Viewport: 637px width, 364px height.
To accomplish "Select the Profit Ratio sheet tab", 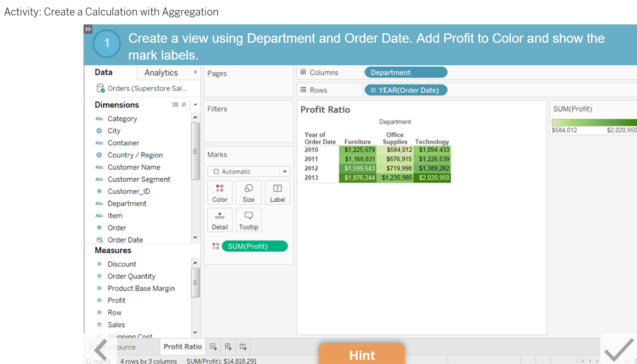I will pos(182,347).
